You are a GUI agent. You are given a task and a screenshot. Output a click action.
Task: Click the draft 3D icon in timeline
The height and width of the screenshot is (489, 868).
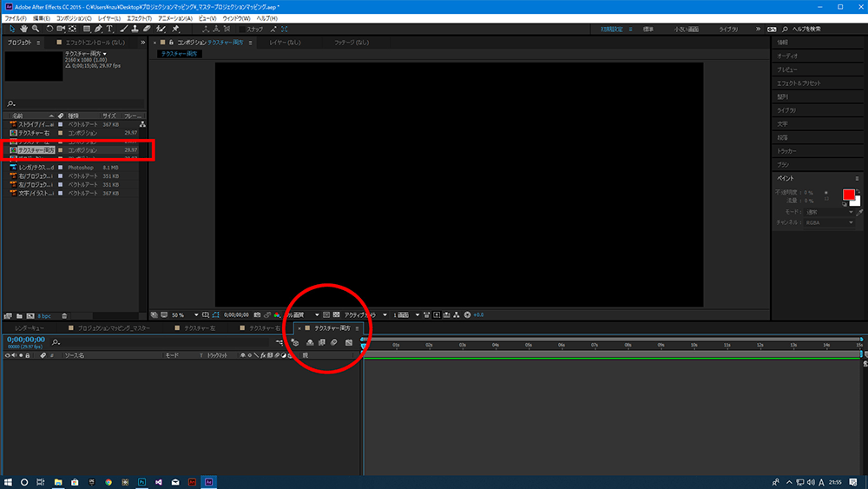(295, 342)
